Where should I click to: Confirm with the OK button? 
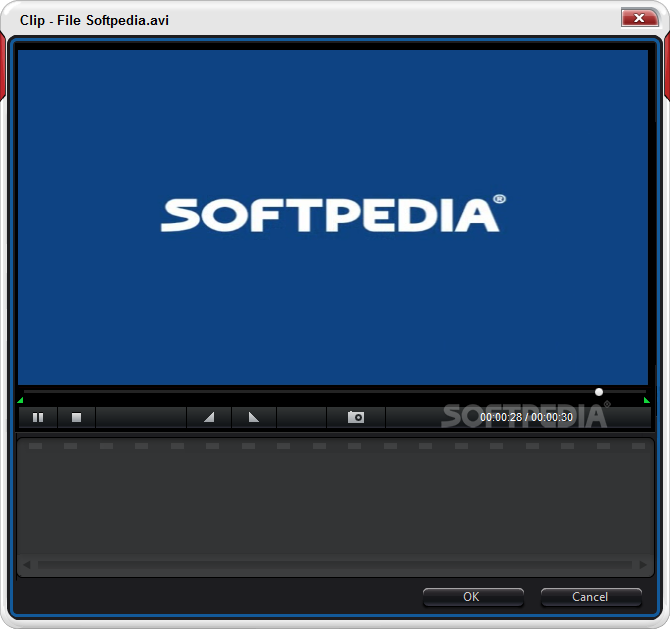[473, 597]
